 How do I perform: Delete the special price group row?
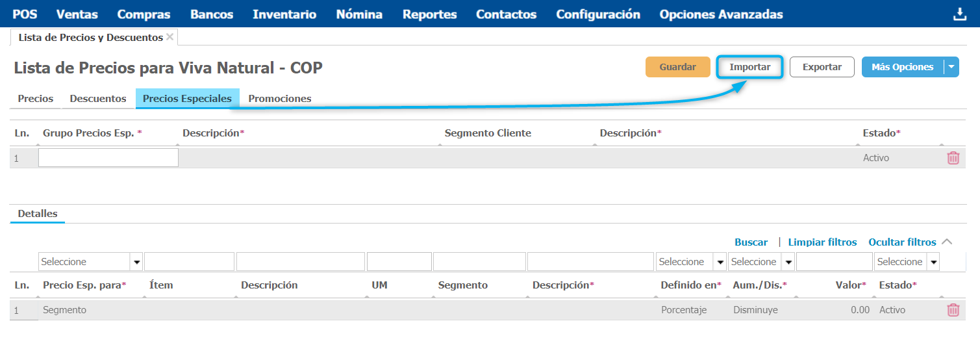(953, 158)
